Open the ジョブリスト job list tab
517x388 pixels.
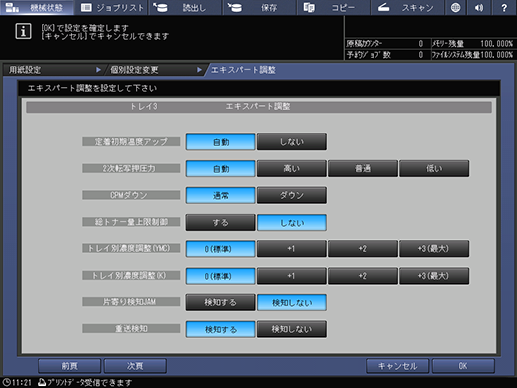pyautogui.click(x=112, y=7)
